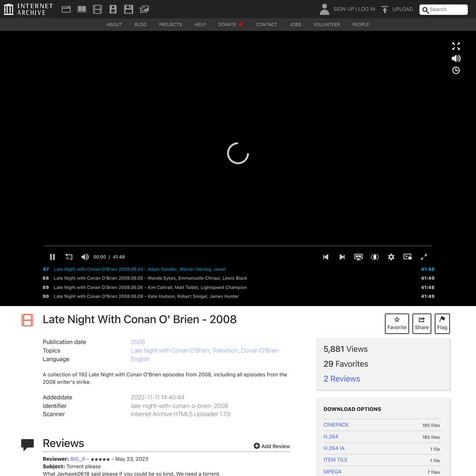Toggle the contrast half-circle icon in the player
Screen dimensions: 476x476
pos(375,257)
